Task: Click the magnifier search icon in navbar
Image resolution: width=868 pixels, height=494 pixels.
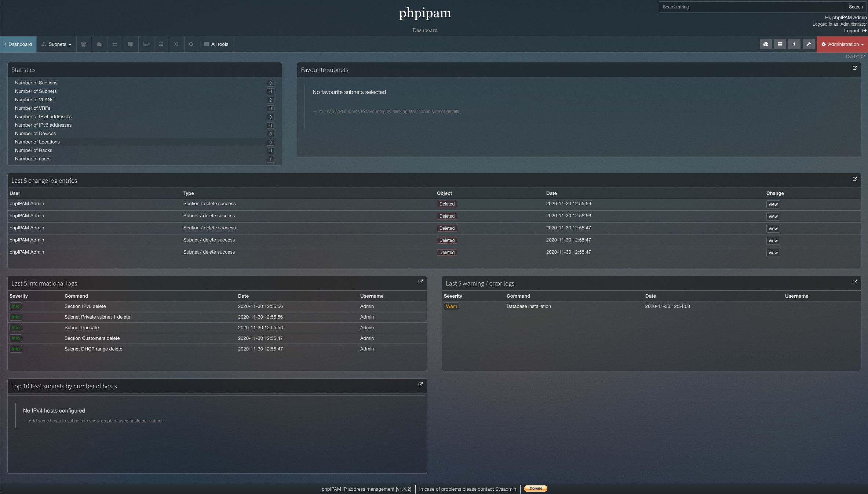Action: coord(191,44)
